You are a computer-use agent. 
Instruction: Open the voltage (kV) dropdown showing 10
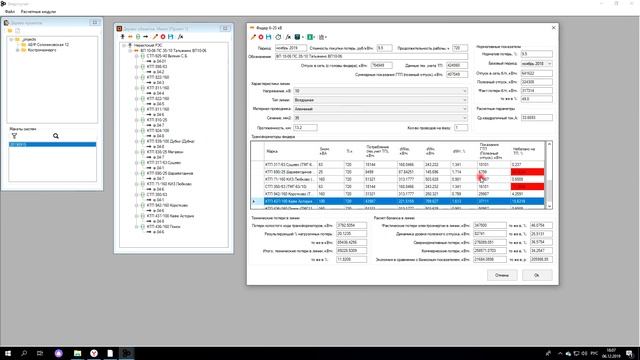(464, 91)
